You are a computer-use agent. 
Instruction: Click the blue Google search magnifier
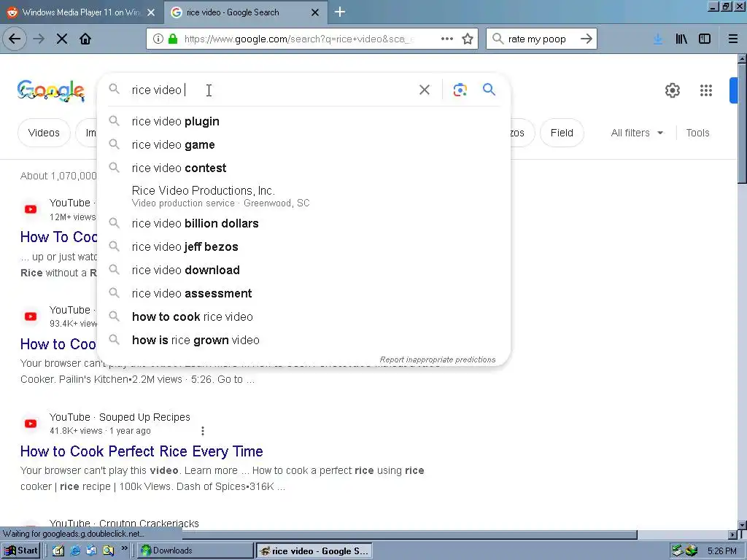489,89
